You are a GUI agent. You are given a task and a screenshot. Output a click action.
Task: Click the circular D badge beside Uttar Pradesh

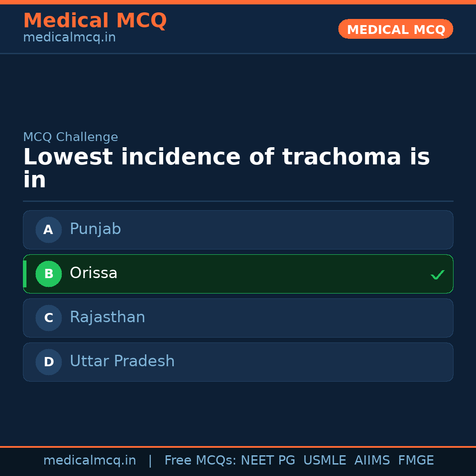pos(48,362)
